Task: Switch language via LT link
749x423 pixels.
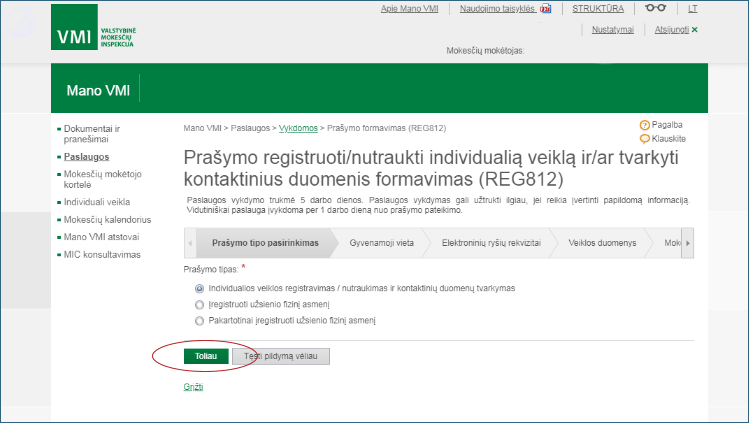Action: click(693, 9)
